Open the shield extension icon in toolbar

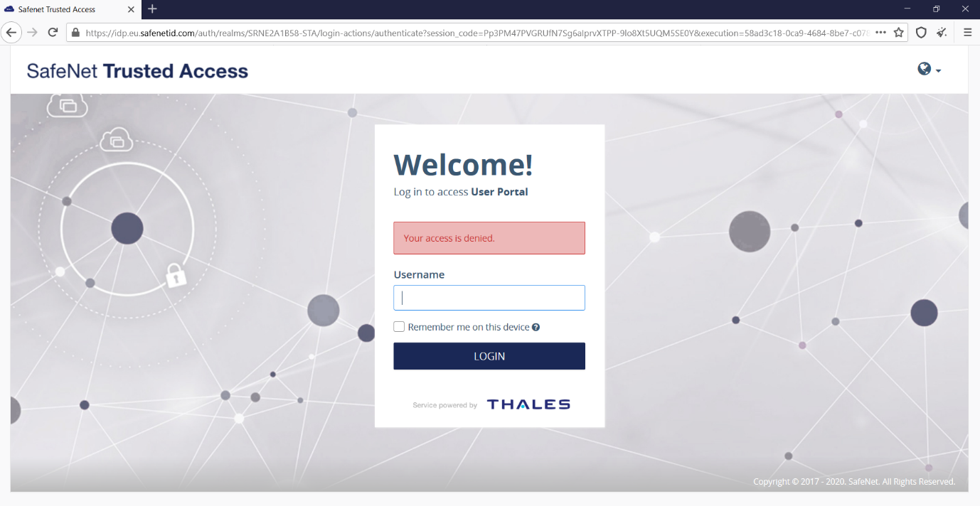pos(921,33)
